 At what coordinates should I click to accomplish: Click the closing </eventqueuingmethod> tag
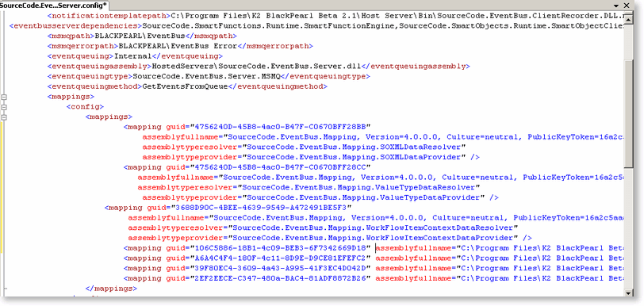278,86
